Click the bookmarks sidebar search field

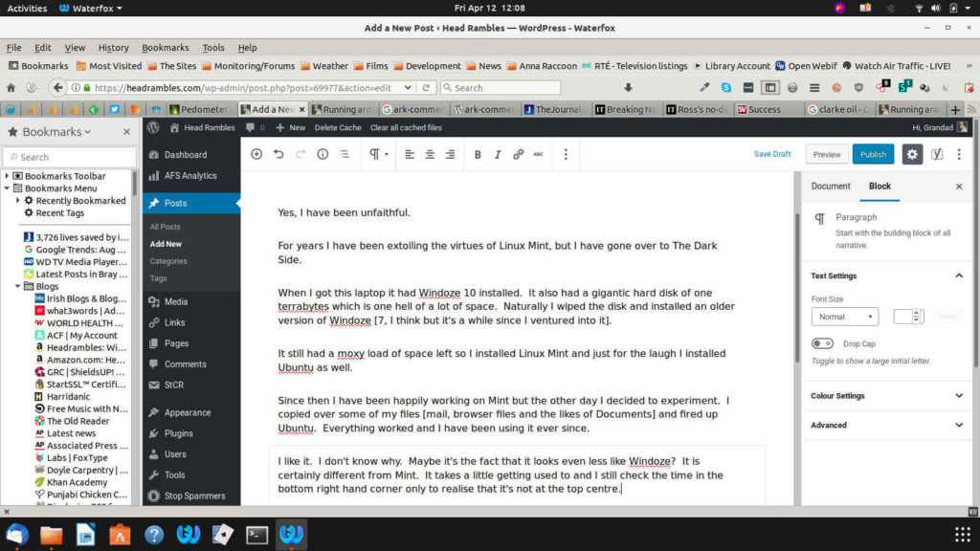coord(70,158)
